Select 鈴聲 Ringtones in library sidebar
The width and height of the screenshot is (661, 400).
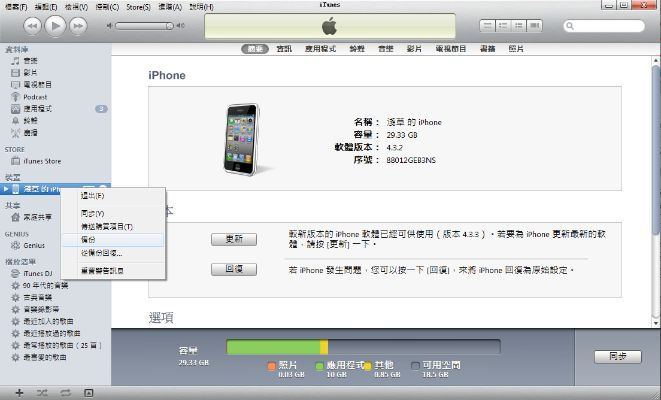(x=30, y=121)
